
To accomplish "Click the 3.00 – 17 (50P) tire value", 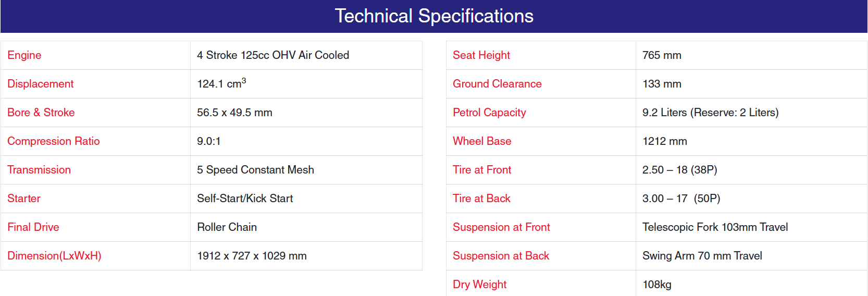I will [x=681, y=199].
